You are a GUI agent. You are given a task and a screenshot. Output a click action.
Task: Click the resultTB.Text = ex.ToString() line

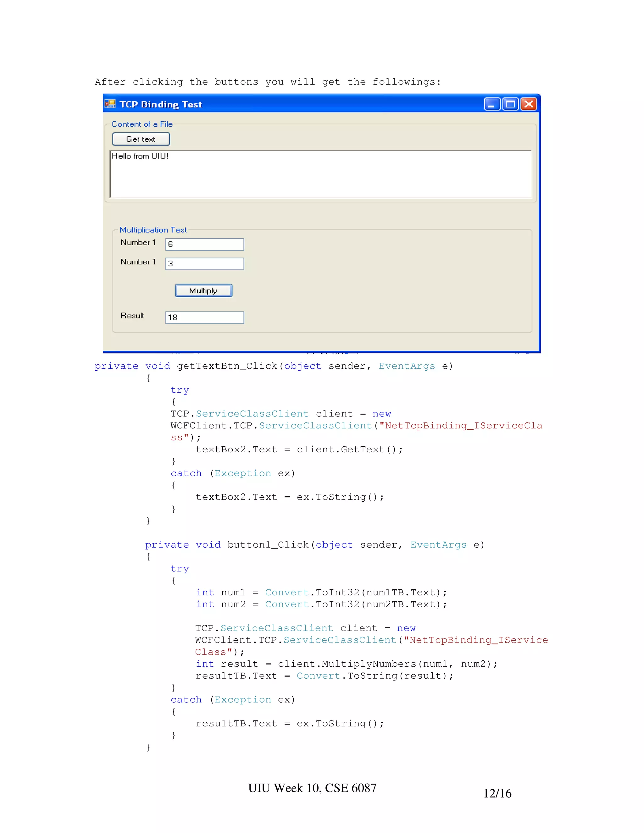(x=290, y=724)
